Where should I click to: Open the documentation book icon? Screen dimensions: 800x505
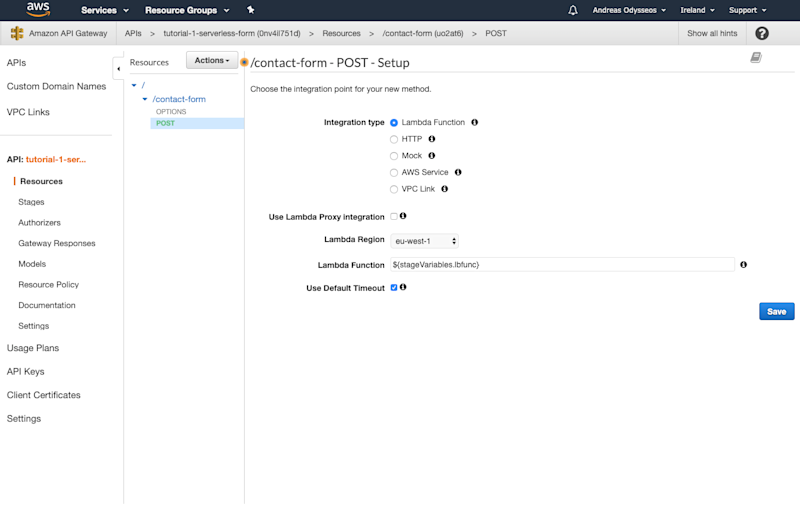(756, 58)
